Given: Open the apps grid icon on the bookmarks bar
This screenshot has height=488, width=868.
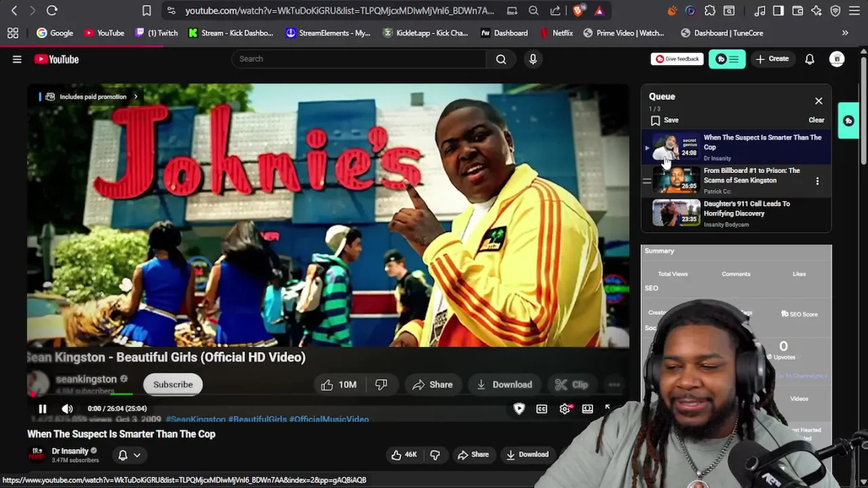Looking at the screenshot, I should 12,33.
